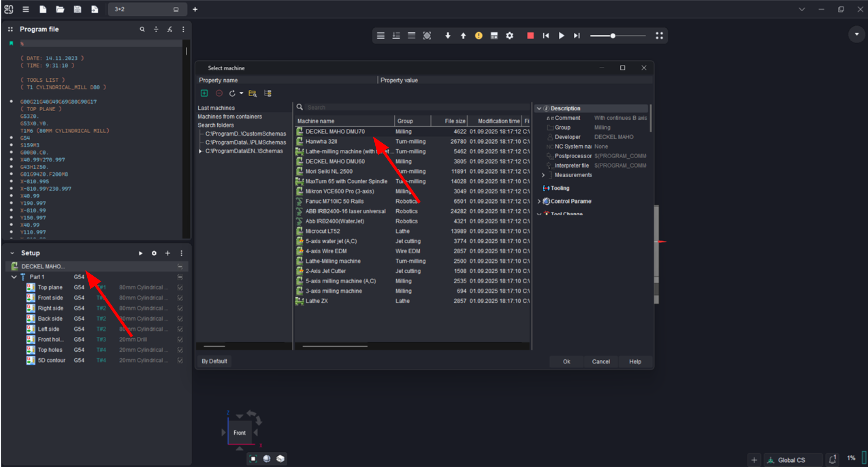The image size is (868, 467).
Task: Toggle checkbox for Front side operation
Action: (180, 298)
